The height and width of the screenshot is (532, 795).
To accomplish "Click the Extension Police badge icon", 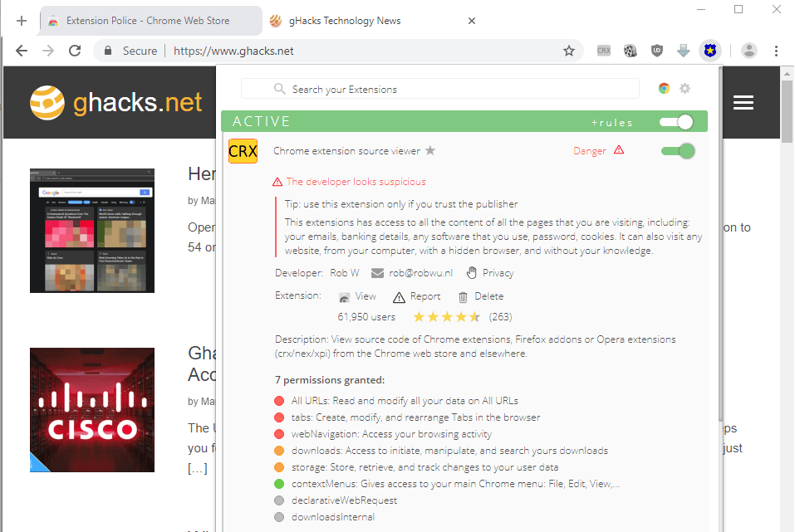I will pyautogui.click(x=709, y=51).
